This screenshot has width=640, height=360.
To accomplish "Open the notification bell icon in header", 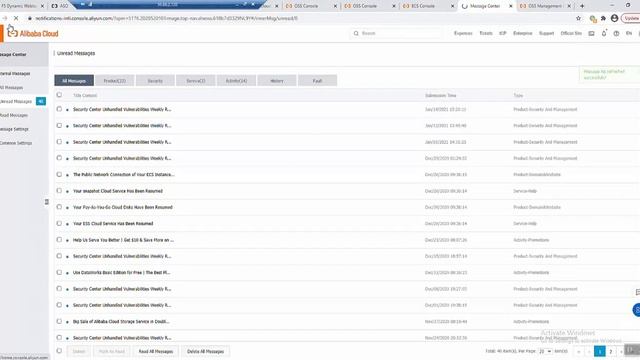I will [604, 33].
